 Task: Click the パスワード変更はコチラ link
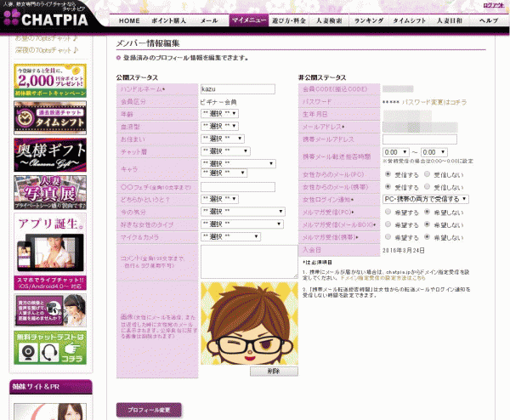pos(434,102)
